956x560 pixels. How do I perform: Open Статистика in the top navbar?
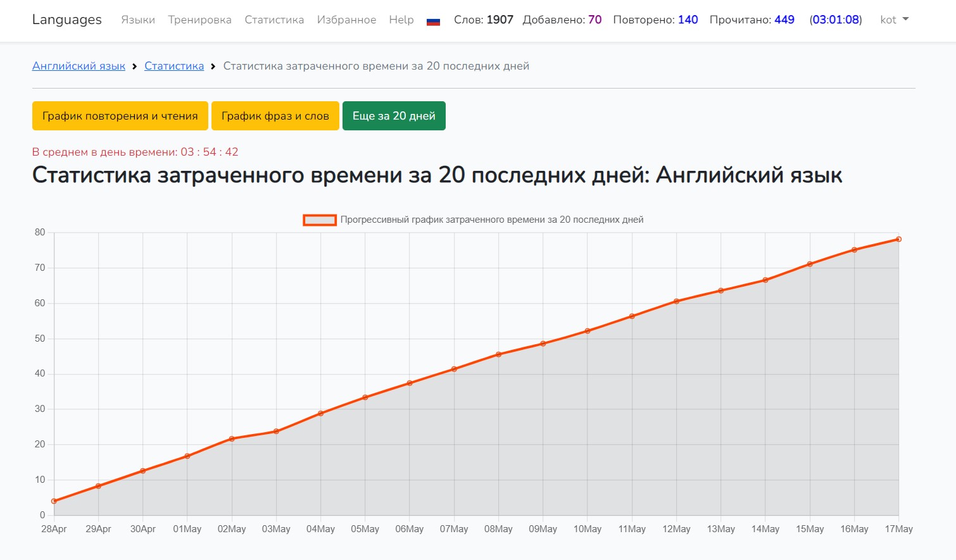[x=274, y=20]
